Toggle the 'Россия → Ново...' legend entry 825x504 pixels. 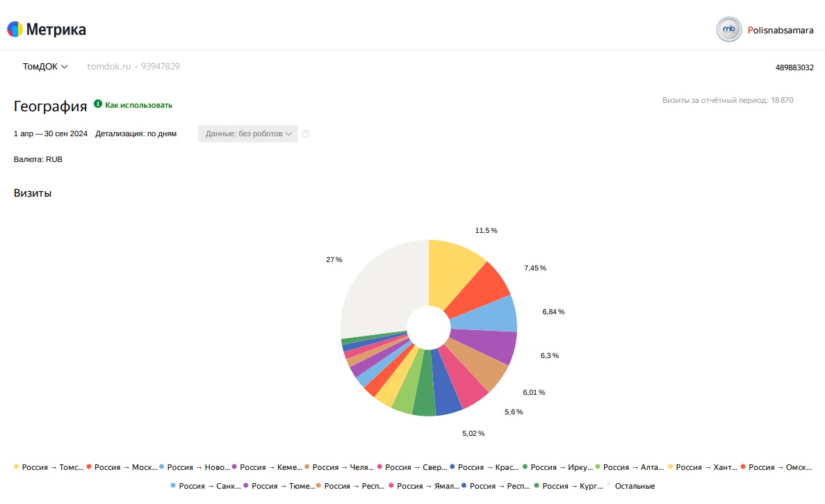pos(195,467)
